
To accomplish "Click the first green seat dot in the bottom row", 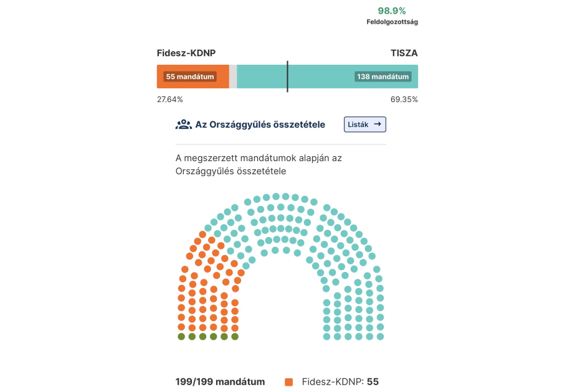I will pos(181,337).
